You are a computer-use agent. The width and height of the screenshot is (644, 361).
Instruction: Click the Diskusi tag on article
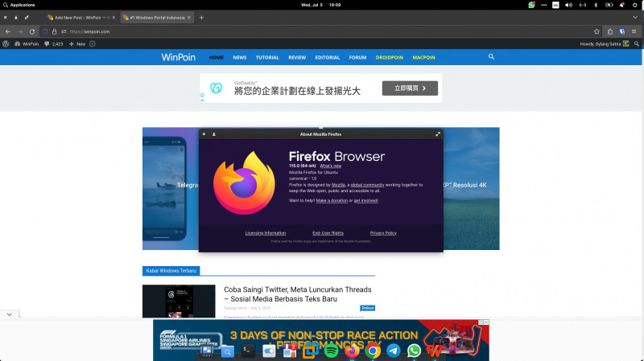coord(368,308)
